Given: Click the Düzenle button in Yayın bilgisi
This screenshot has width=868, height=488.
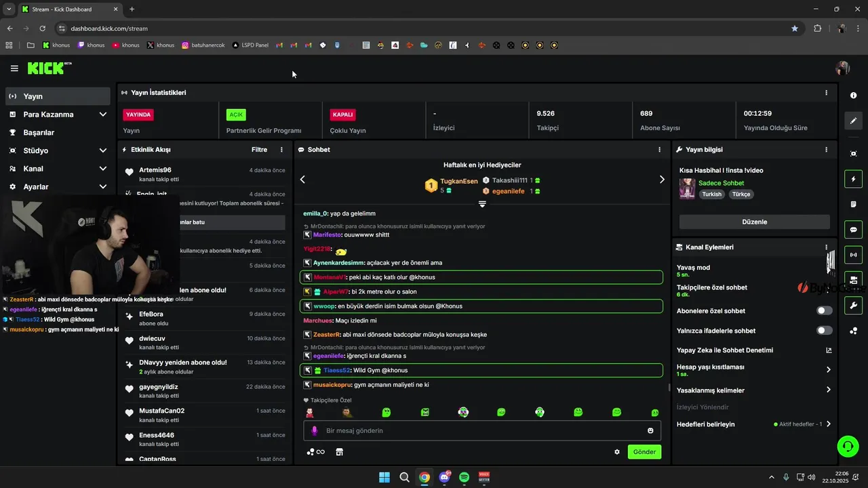Looking at the screenshot, I should (x=754, y=222).
